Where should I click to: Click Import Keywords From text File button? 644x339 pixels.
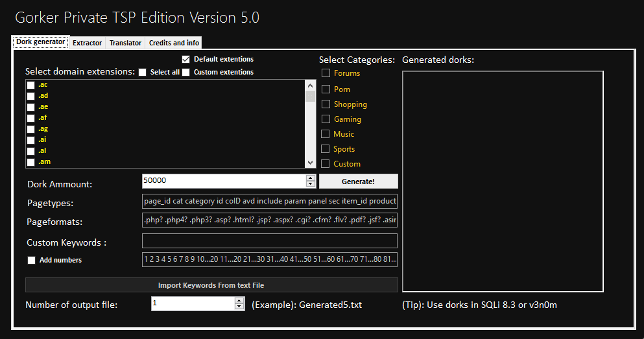click(x=211, y=285)
